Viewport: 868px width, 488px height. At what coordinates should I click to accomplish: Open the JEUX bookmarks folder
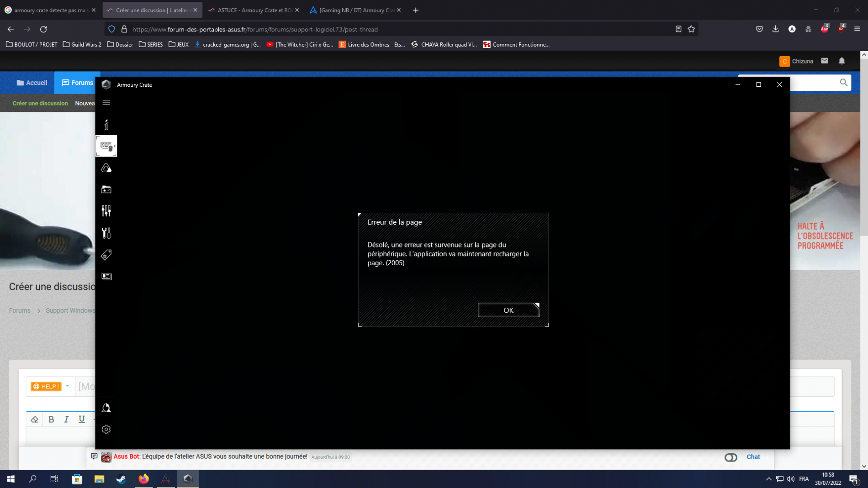coord(179,44)
